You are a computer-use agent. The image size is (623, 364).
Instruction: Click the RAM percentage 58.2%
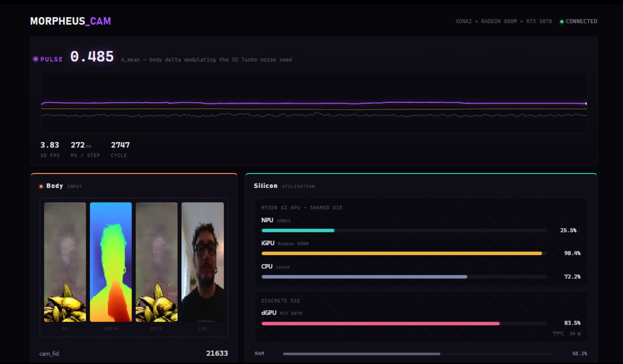coord(579,354)
